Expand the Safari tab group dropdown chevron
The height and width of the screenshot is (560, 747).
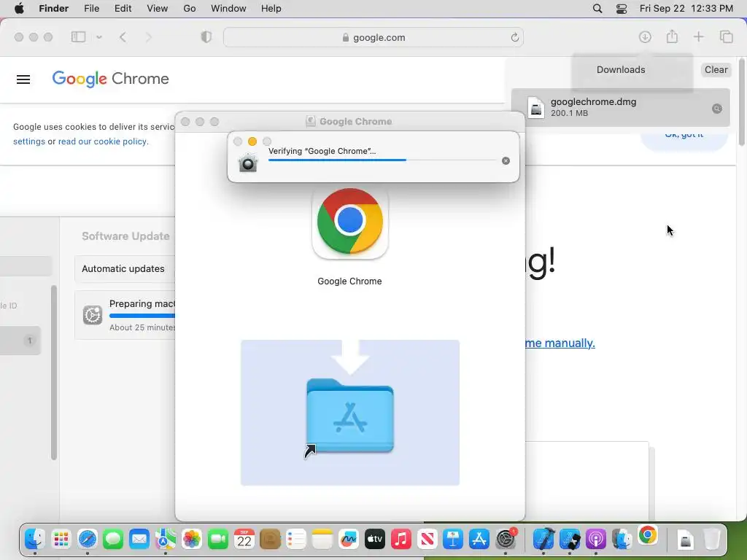coord(99,36)
